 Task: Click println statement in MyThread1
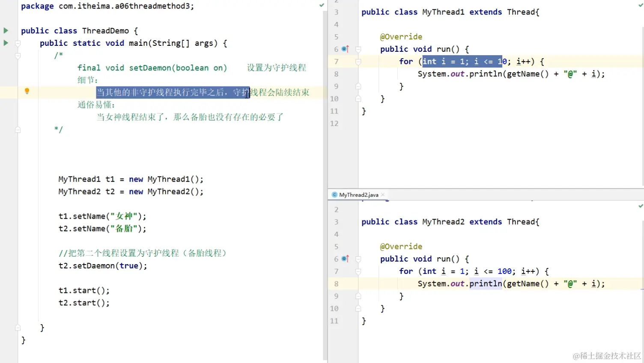(511, 74)
